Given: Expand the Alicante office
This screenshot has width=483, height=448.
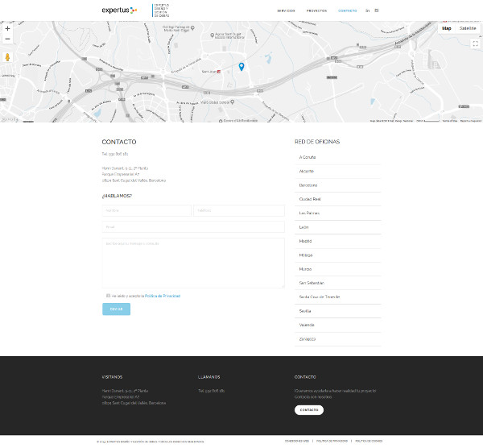Looking at the screenshot, I should coord(337,171).
